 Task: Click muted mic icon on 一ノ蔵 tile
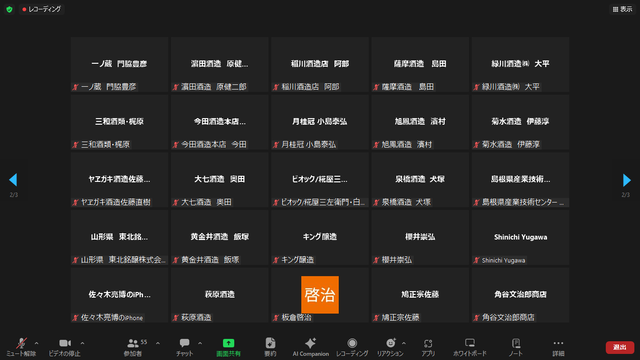pyautogui.click(x=76, y=87)
